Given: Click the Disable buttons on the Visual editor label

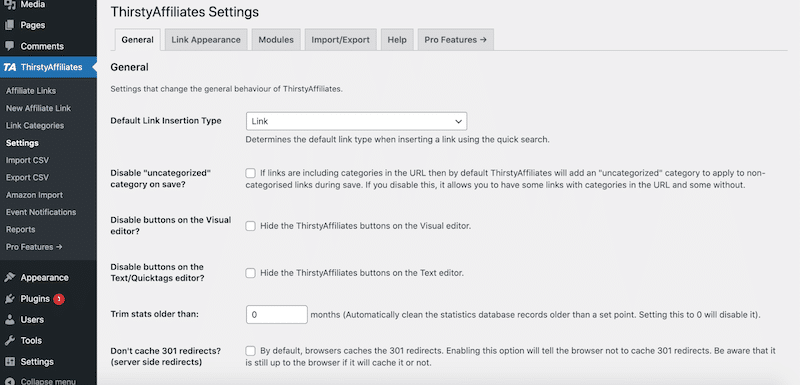Looking at the screenshot, I should [x=171, y=225].
